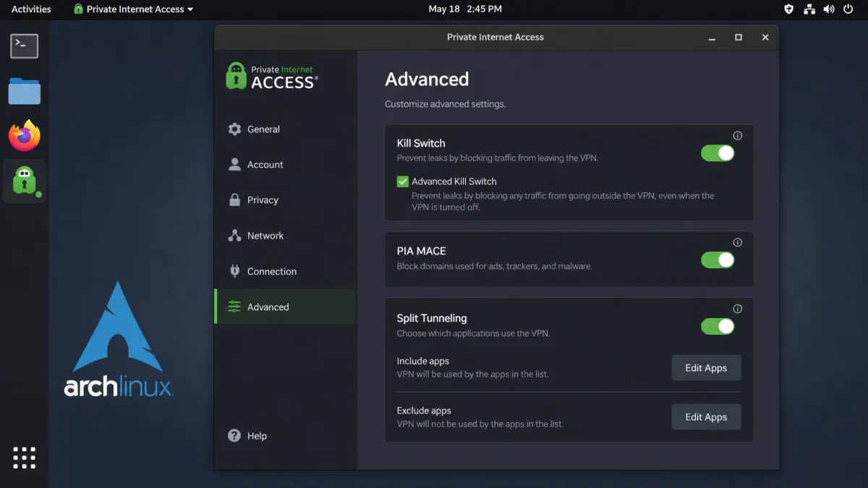Maximize the Private Internet Access window

click(x=739, y=37)
